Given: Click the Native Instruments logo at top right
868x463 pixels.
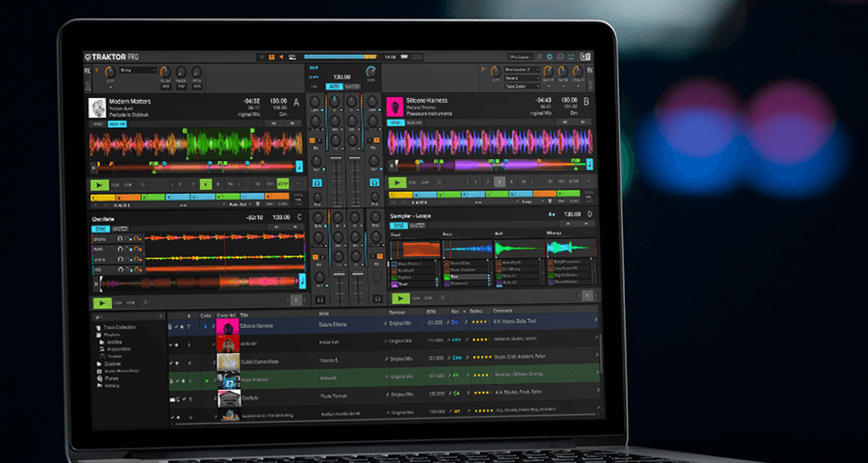Looking at the screenshot, I should tap(585, 56).
